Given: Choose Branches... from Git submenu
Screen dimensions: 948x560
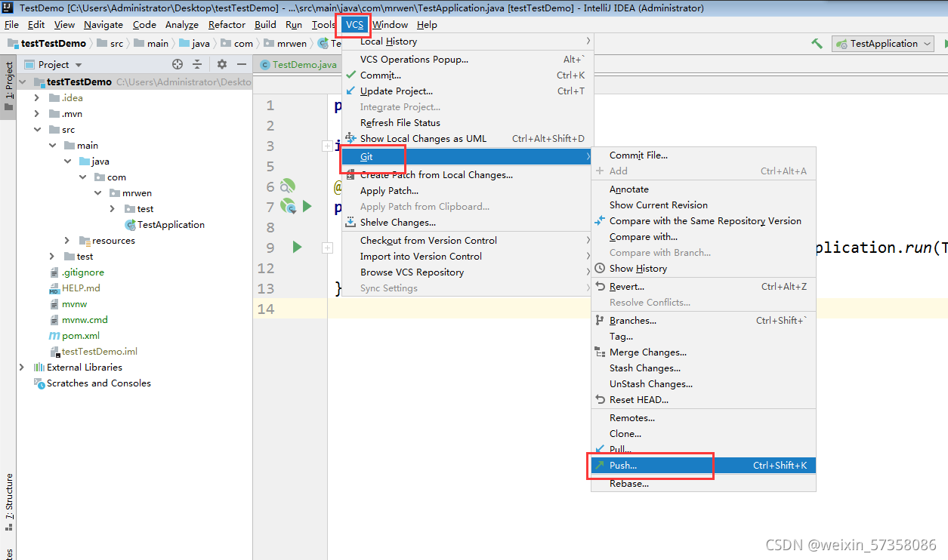Looking at the screenshot, I should 703,321.
